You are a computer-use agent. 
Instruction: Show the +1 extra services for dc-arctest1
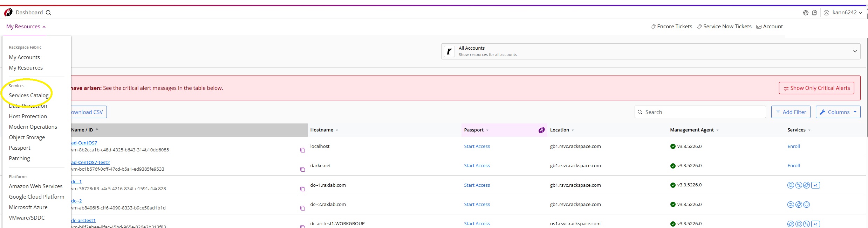[x=816, y=224]
